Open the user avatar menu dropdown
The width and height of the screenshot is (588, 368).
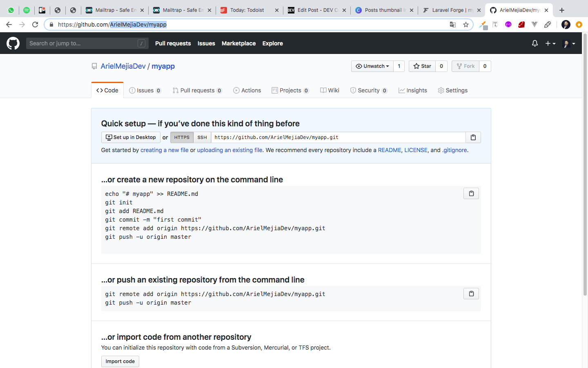click(569, 43)
